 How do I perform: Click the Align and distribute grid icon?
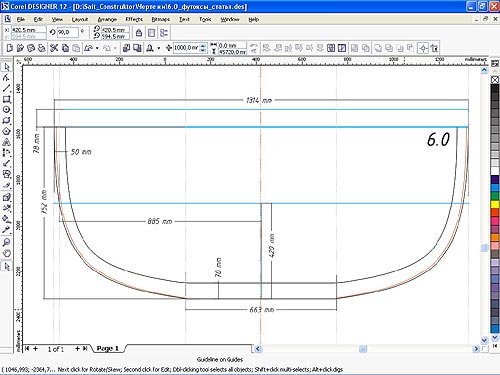(331, 48)
